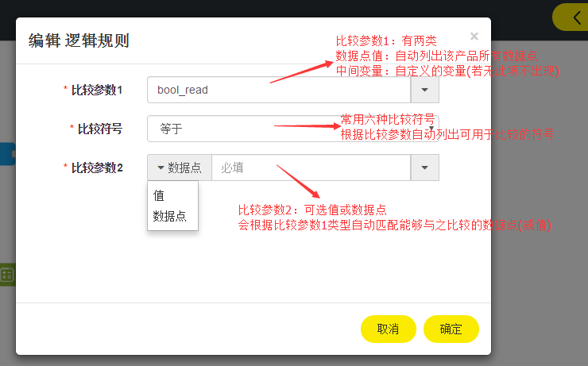
Task: Open the 比较参数1 dropdown arrow
Action: tap(424, 90)
